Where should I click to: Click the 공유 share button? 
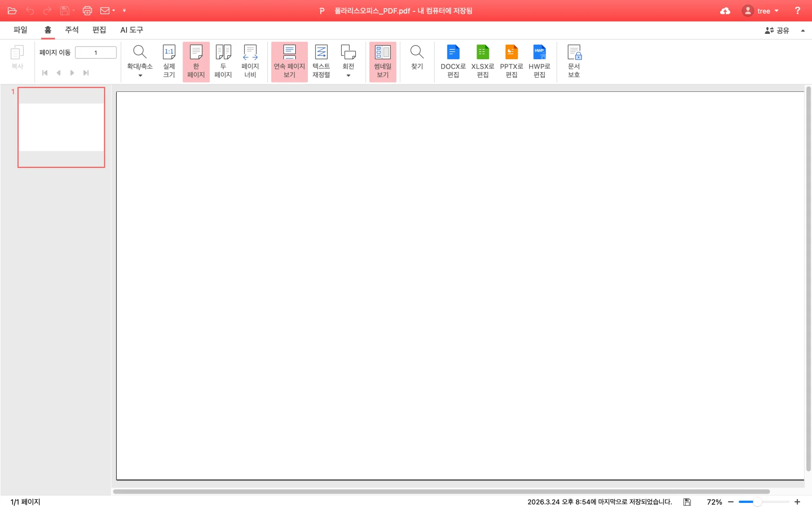pyautogui.click(x=777, y=30)
